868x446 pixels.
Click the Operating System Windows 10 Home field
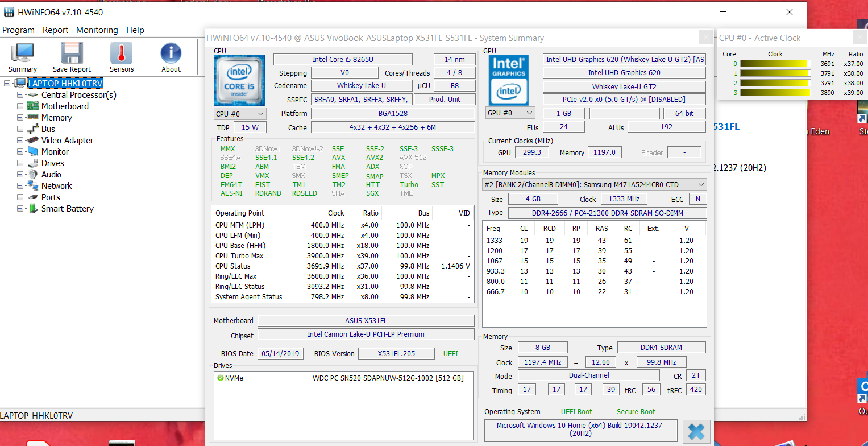581,430
